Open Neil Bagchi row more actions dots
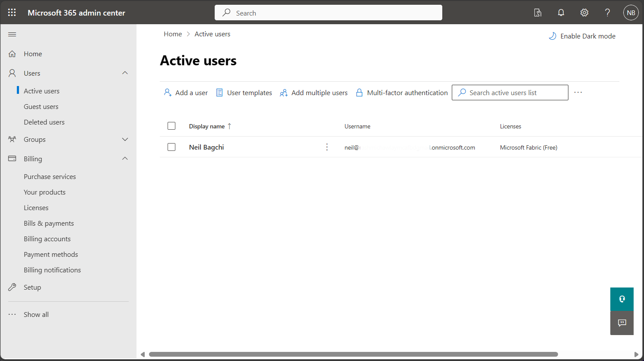Screen dimensions: 644x361 (327, 147)
